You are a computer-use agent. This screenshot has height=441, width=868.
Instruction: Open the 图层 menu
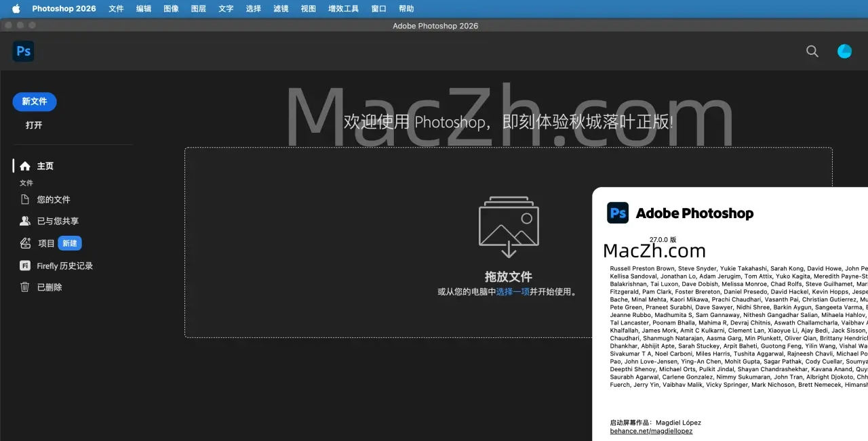199,9
